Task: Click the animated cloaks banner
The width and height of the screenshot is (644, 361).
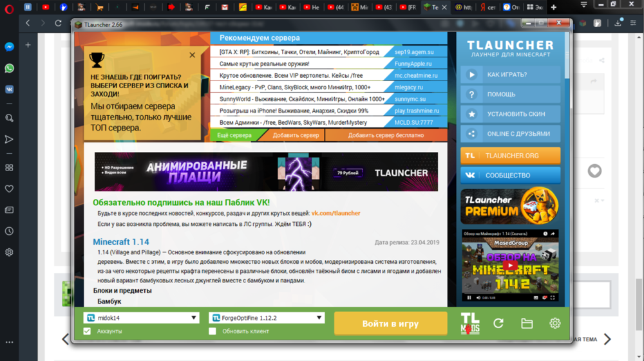Action: (x=266, y=172)
